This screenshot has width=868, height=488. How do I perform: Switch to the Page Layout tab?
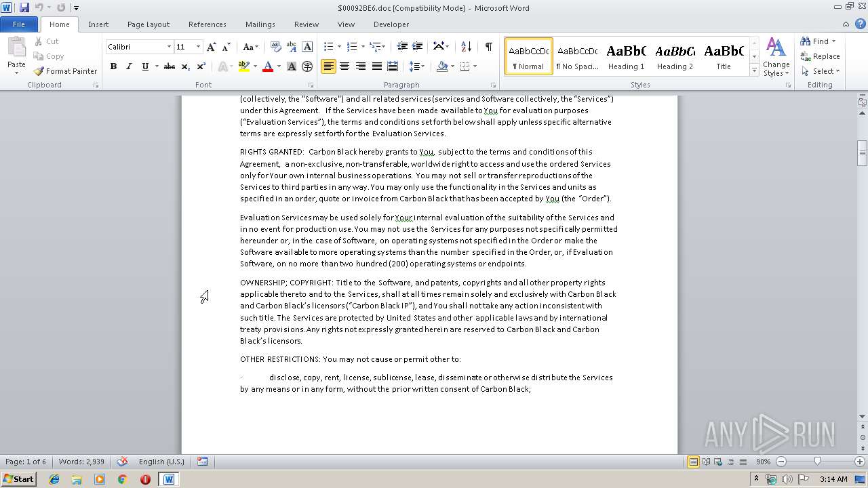(149, 24)
